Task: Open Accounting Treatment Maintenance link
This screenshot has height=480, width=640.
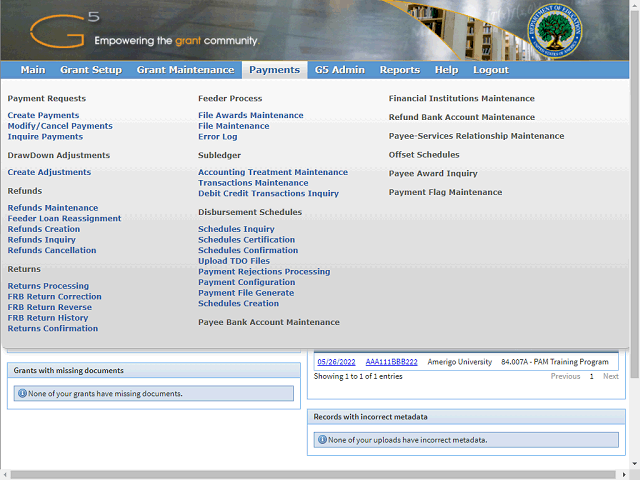Action: (x=273, y=172)
